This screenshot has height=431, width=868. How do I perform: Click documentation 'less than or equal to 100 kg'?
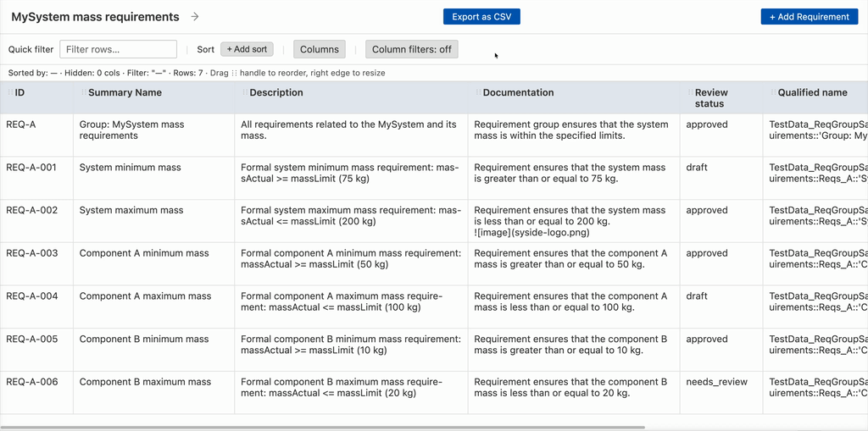click(x=574, y=307)
